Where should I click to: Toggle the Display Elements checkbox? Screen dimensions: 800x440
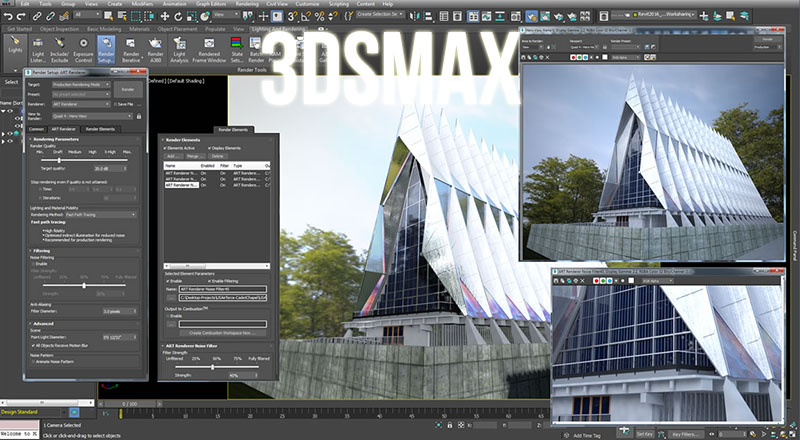(x=210, y=148)
